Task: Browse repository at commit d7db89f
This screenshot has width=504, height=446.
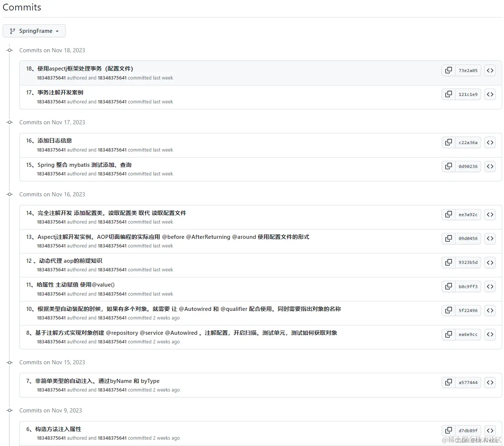Action: [x=490, y=430]
